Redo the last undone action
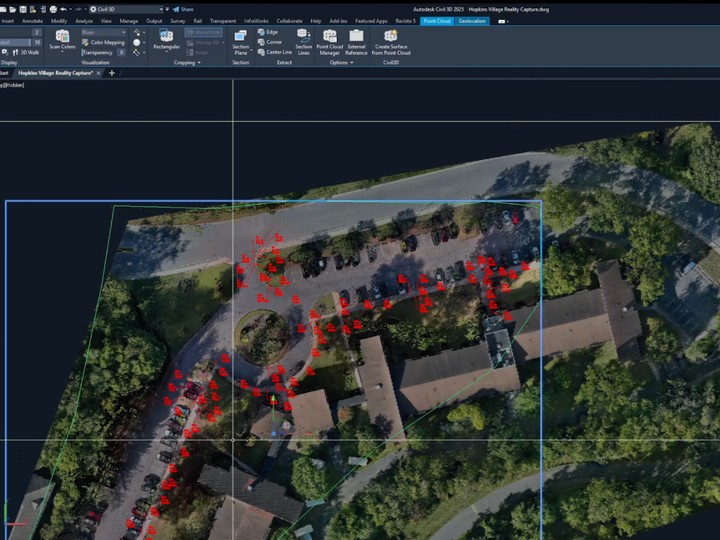 [78, 9]
